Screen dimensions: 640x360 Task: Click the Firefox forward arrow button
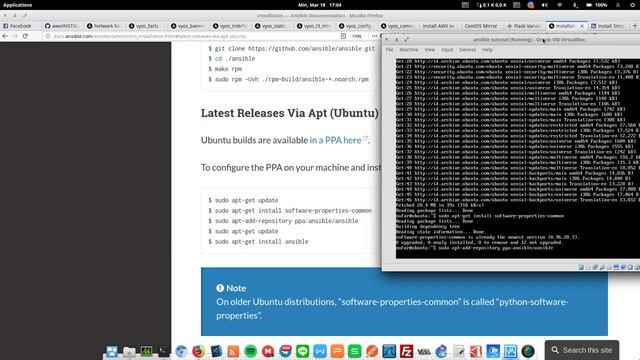point(15,36)
